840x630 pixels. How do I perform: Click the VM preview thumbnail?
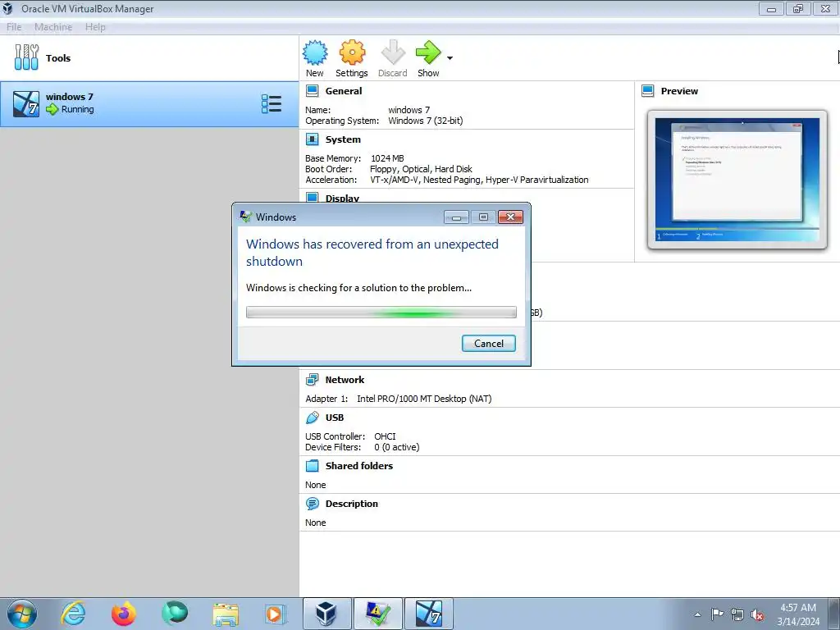point(737,180)
